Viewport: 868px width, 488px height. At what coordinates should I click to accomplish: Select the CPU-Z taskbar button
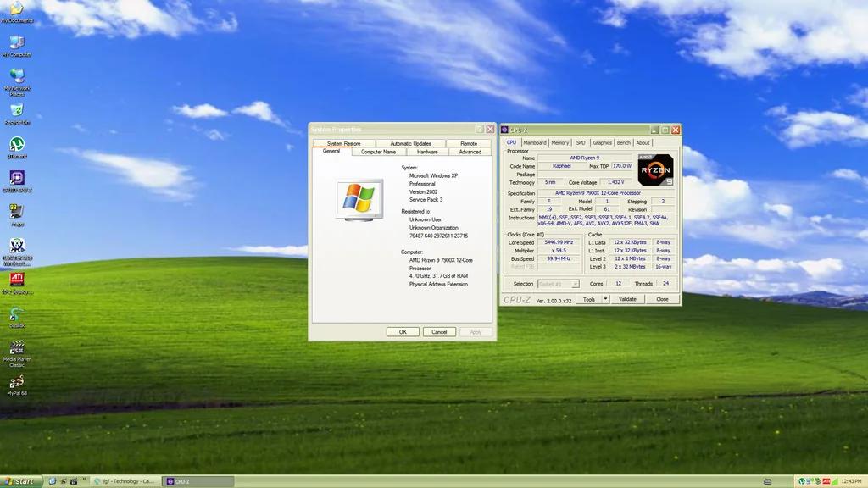coord(198,481)
